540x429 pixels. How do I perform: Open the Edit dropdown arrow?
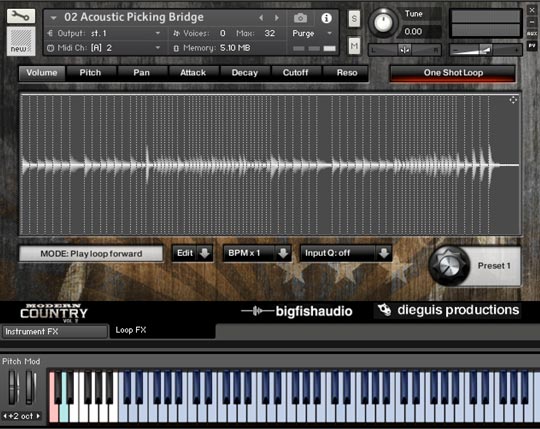205,253
